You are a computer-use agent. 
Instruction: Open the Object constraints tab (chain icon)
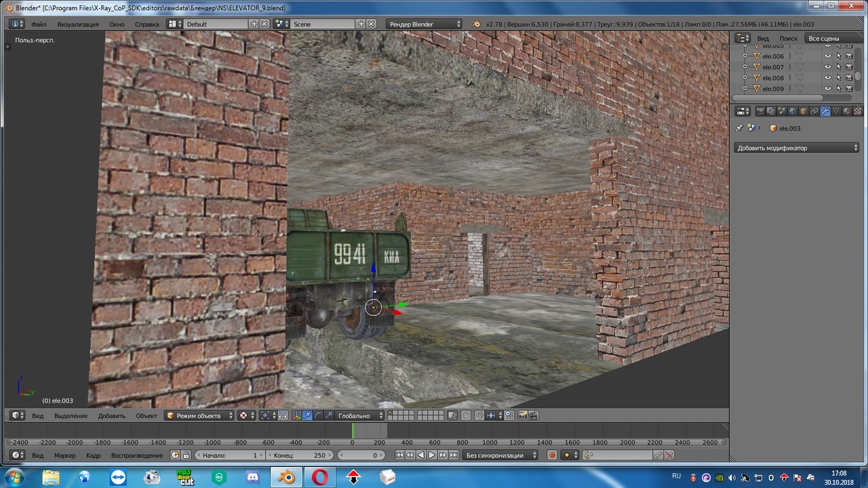click(814, 111)
